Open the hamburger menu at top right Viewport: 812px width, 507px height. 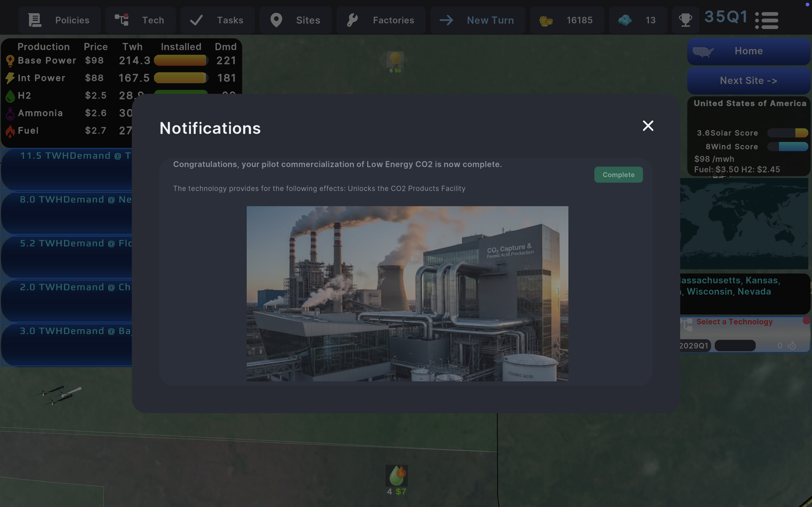(767, 20)
